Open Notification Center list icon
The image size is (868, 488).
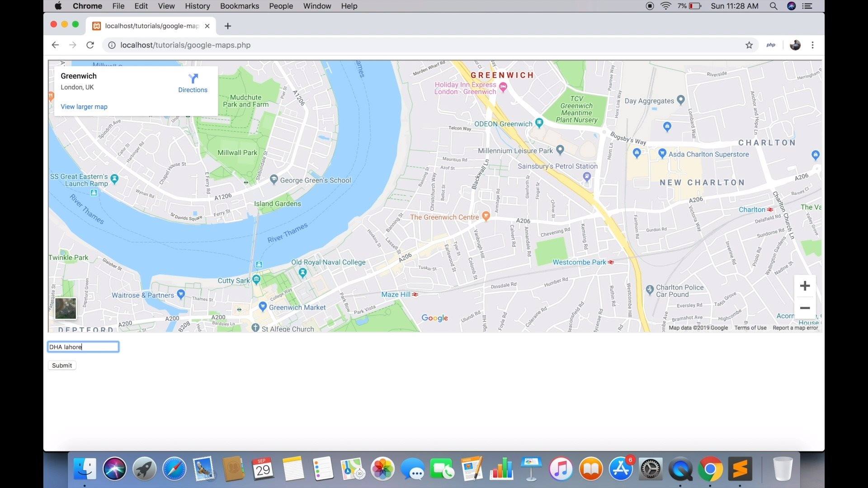coord(807,6)
